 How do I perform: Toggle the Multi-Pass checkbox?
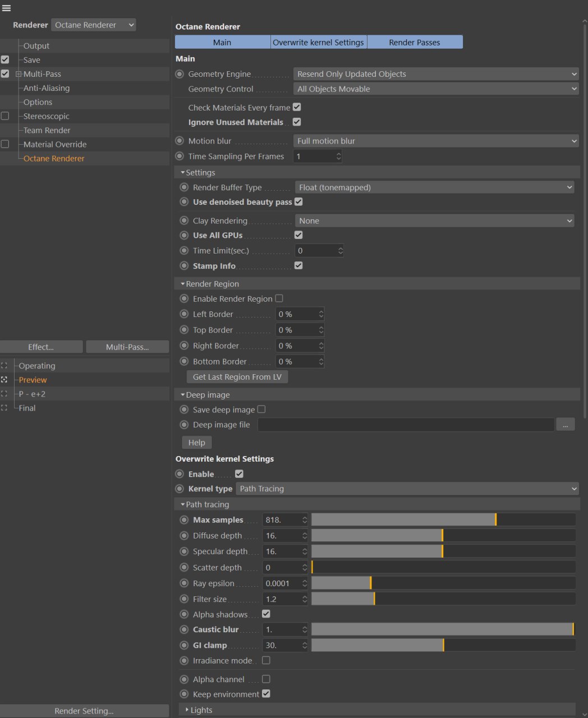pyautogui.click(x=5, y=73)
